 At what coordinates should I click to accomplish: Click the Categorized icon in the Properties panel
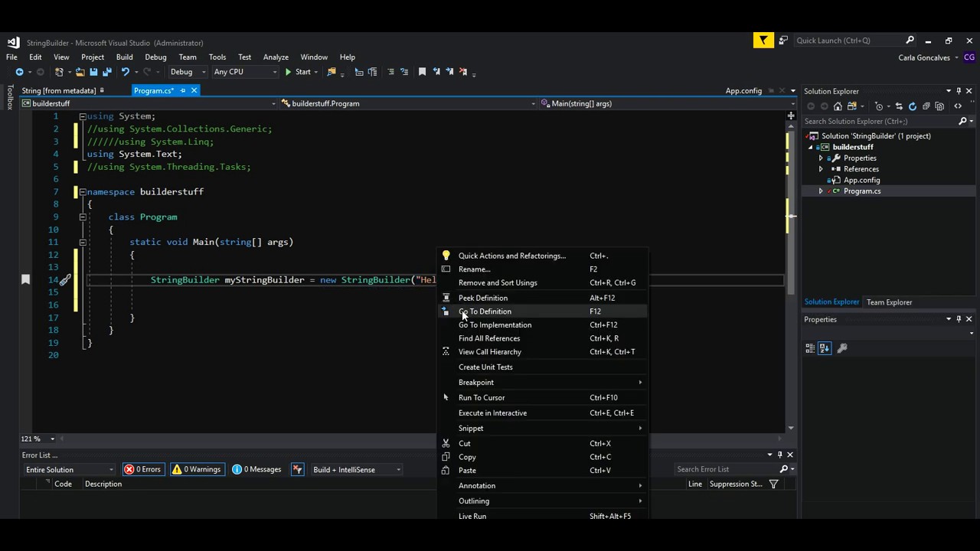coord(810,348)
